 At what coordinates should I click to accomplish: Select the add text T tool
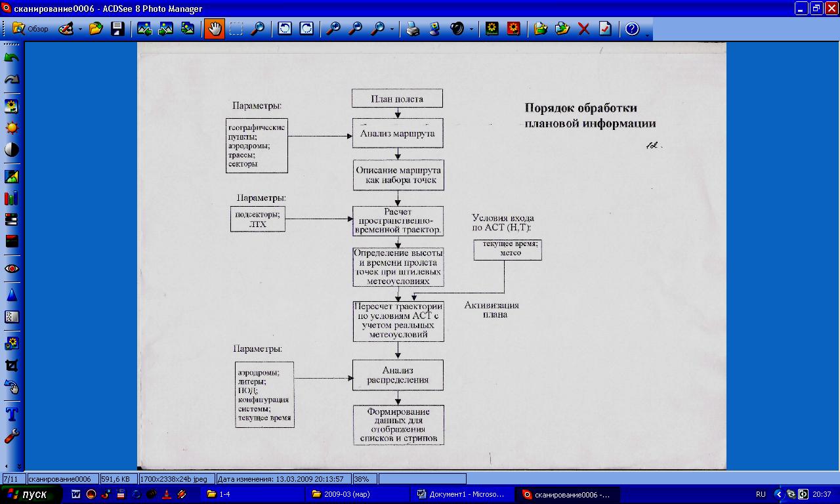click(x=12, y=414)
